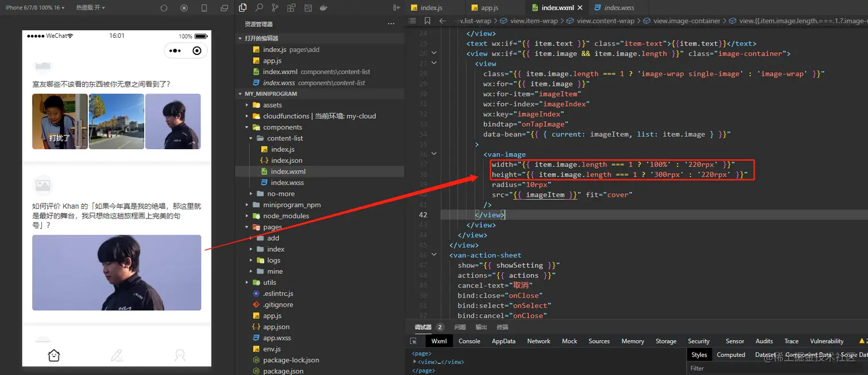This screenshot has height=375, width=868.
Task: Click view.image-container in breadcrumb
Action: click(x=687, y=21)
